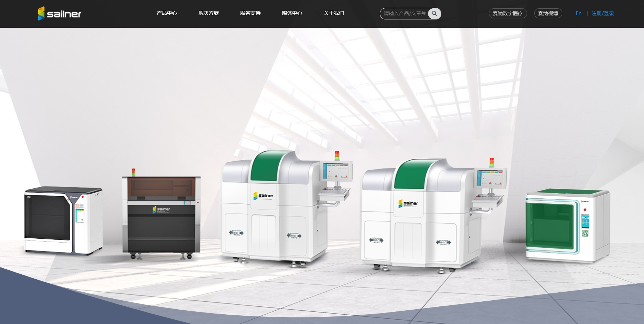Select the green-window compact printer on far right

coord(567,225)
